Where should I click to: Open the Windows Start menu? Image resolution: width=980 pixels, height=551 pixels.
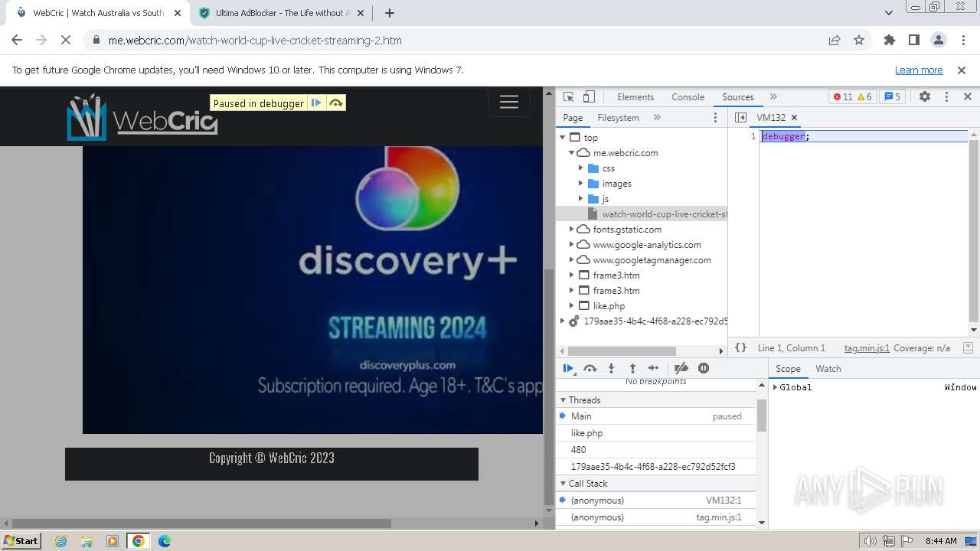click(21, 540)
